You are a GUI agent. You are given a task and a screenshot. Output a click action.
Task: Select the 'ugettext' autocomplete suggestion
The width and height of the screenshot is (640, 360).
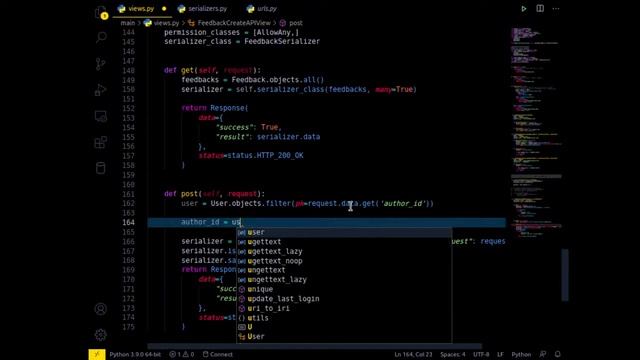click(344, 242)
